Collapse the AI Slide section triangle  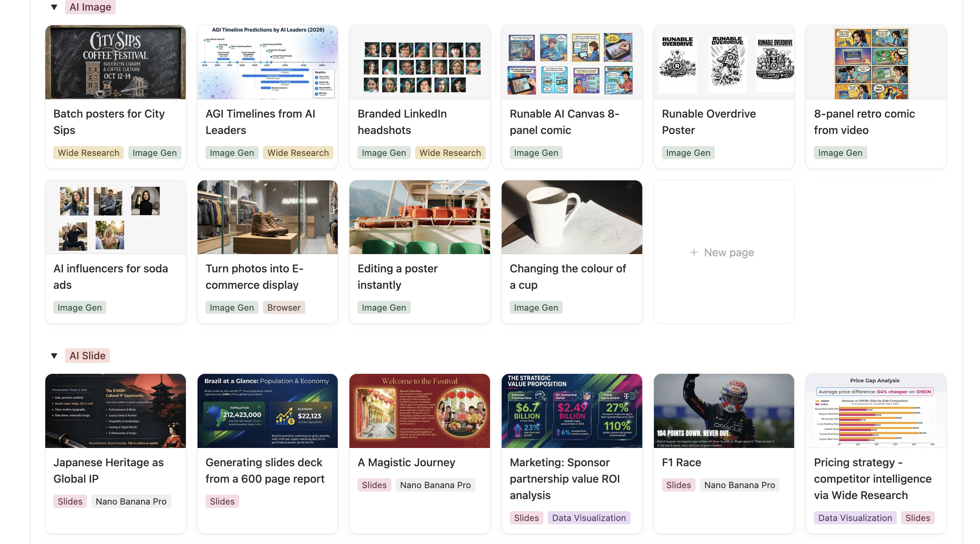[54, 356]
